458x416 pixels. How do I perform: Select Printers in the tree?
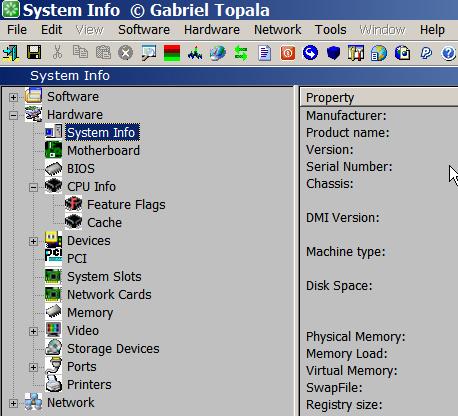(89, 385)
